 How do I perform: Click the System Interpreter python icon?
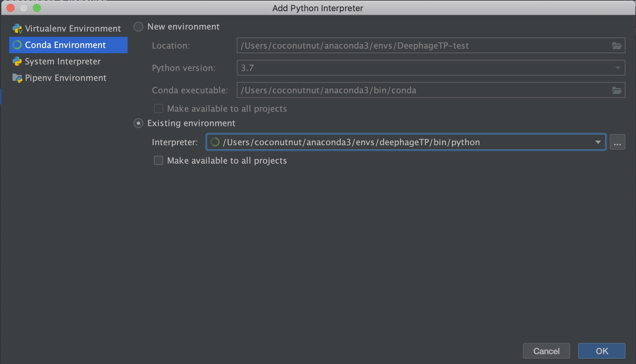point(17,61)
